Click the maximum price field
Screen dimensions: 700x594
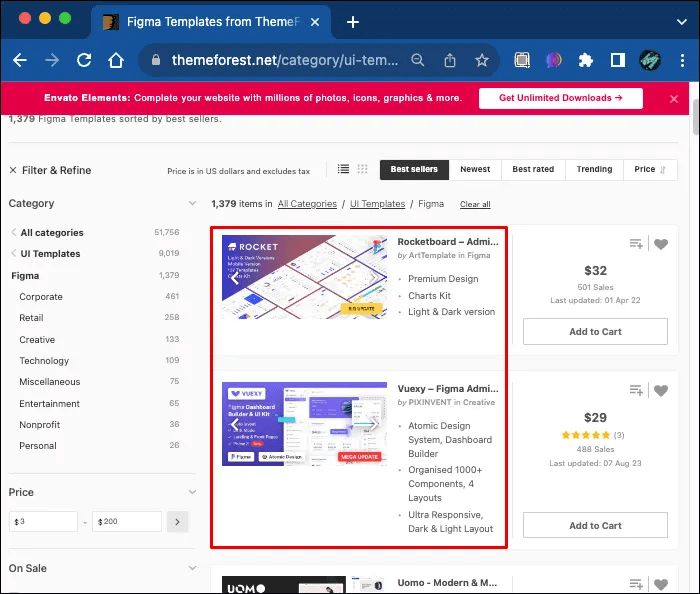(127, 521)
